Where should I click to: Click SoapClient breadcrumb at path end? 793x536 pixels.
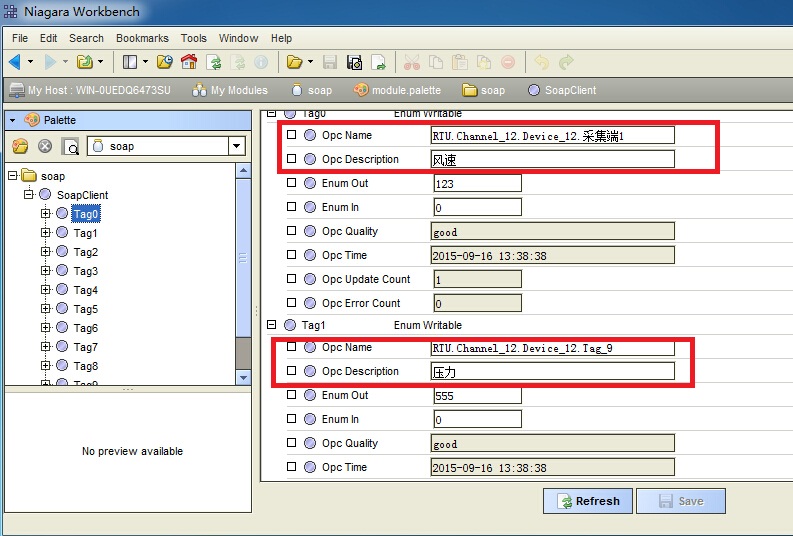tap(562, 90)
